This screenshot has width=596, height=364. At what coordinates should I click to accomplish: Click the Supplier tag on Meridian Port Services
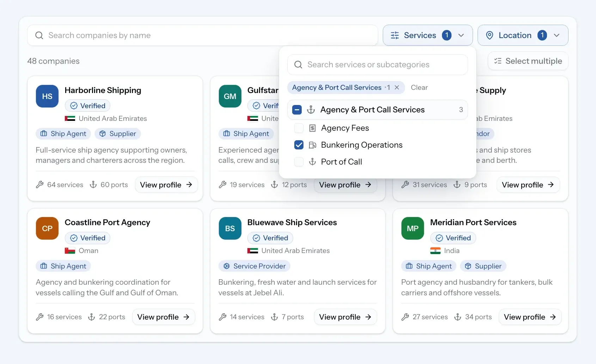(x=483, y=266)
